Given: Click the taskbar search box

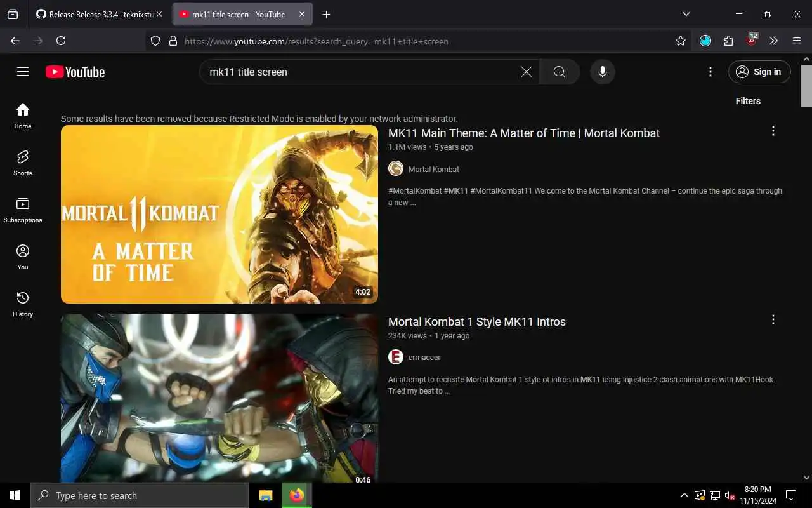Looking at the screenshot, I should tap(140, 495).
